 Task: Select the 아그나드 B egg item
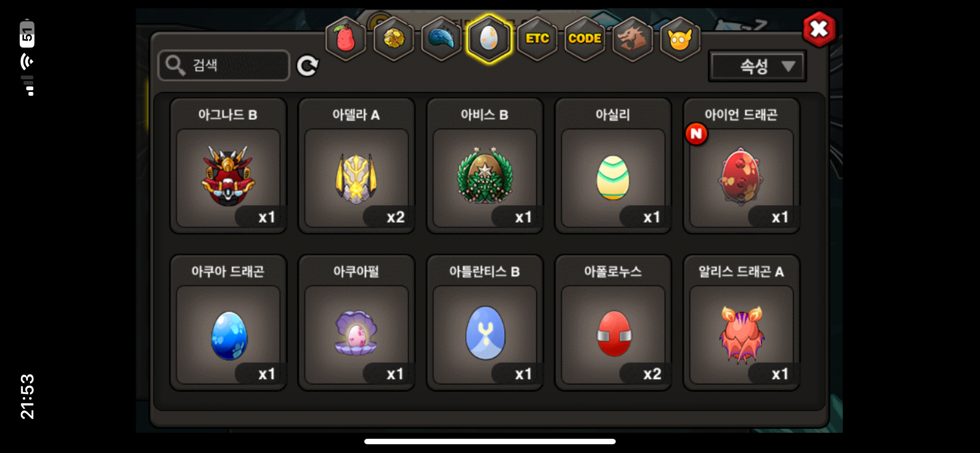pos(229,166)
